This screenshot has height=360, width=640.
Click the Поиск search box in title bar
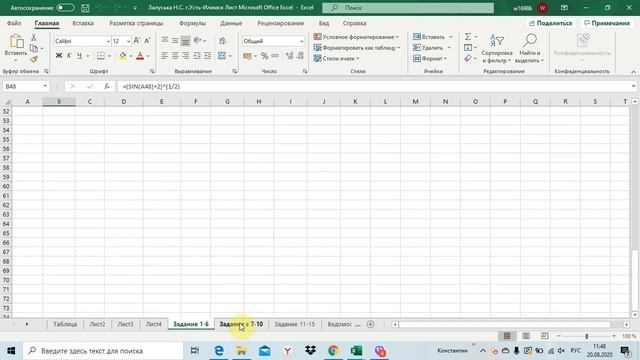[x=408, y=8]
